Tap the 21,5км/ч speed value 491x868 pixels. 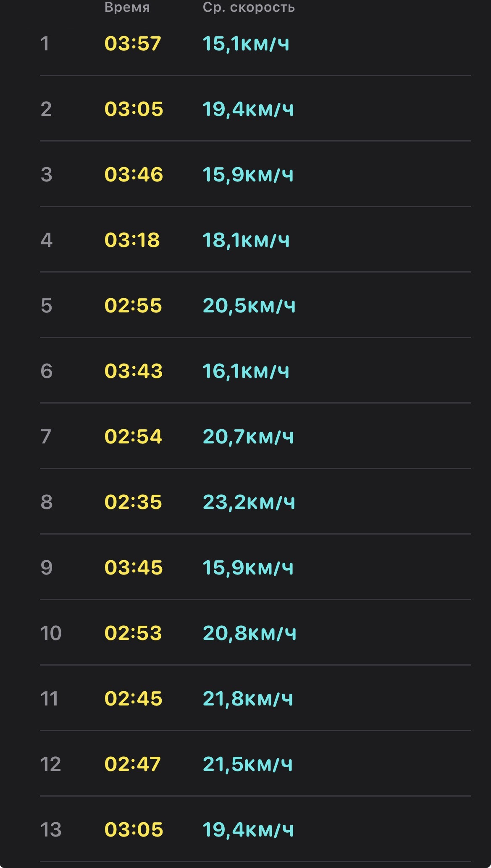pyautogui.click(x=247, y=764)
